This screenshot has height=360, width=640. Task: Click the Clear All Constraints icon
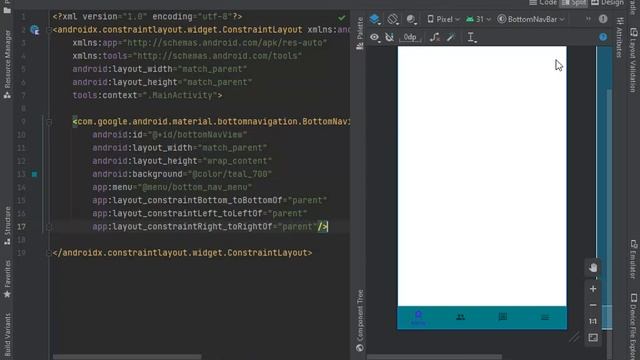[435, 38]
